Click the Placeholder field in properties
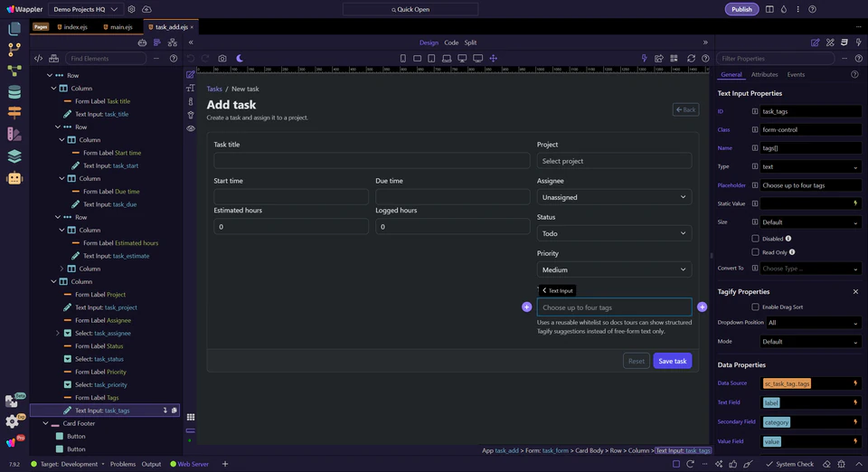Viewport: 868px width, 472px height. coord(810,185)
